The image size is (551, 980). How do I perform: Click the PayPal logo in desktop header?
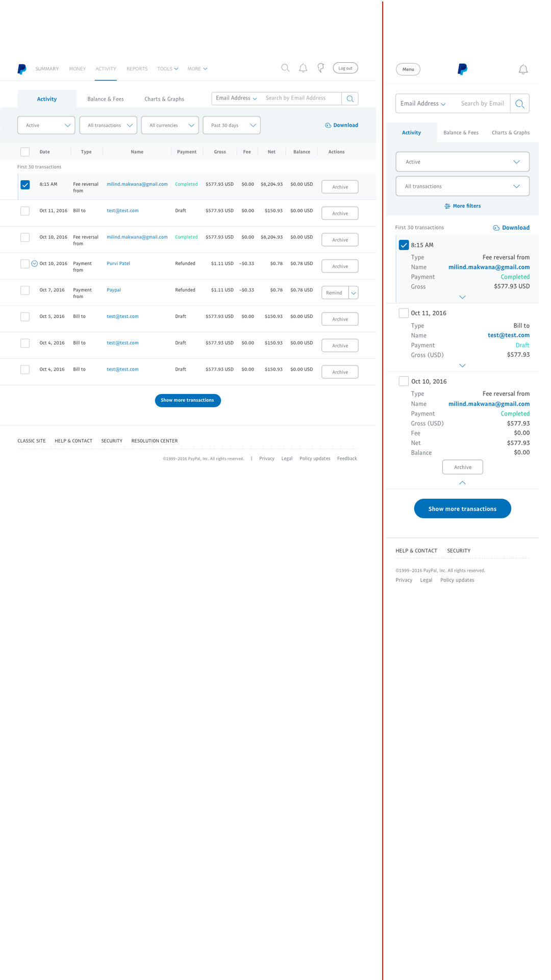(21, 69)
